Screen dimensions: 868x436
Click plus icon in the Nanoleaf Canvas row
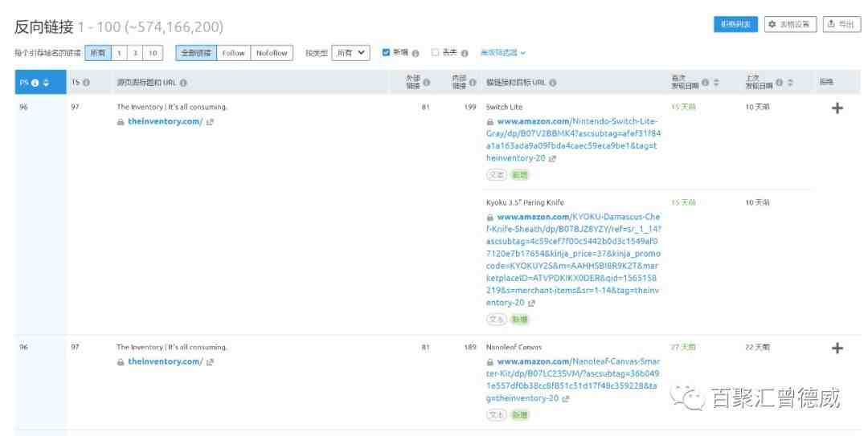pos(837,348)
